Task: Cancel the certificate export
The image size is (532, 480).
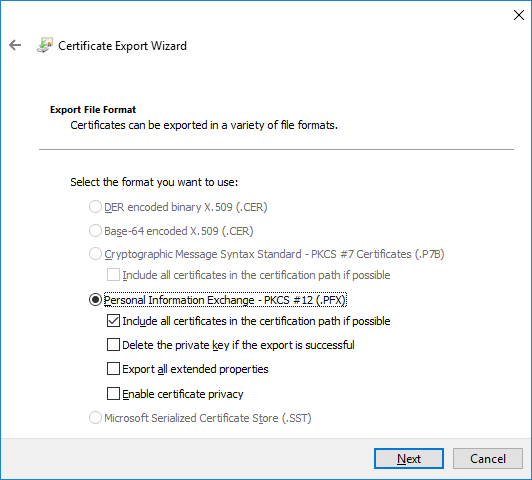Action: pos(488,459)
